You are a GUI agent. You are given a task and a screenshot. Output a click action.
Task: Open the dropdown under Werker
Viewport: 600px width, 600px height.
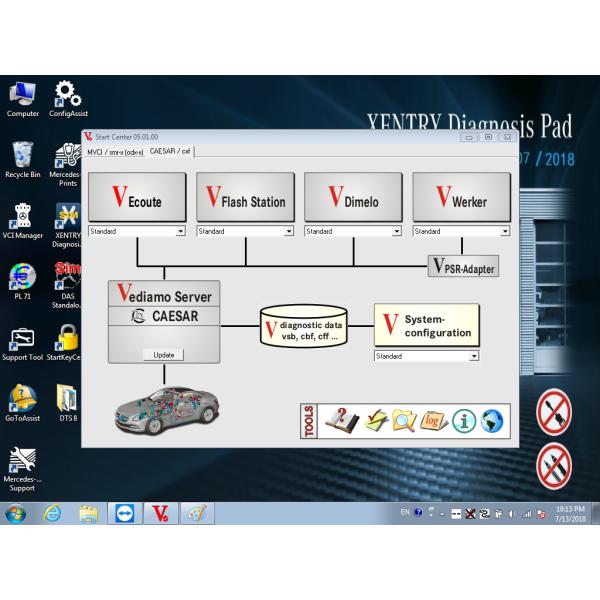504,231
